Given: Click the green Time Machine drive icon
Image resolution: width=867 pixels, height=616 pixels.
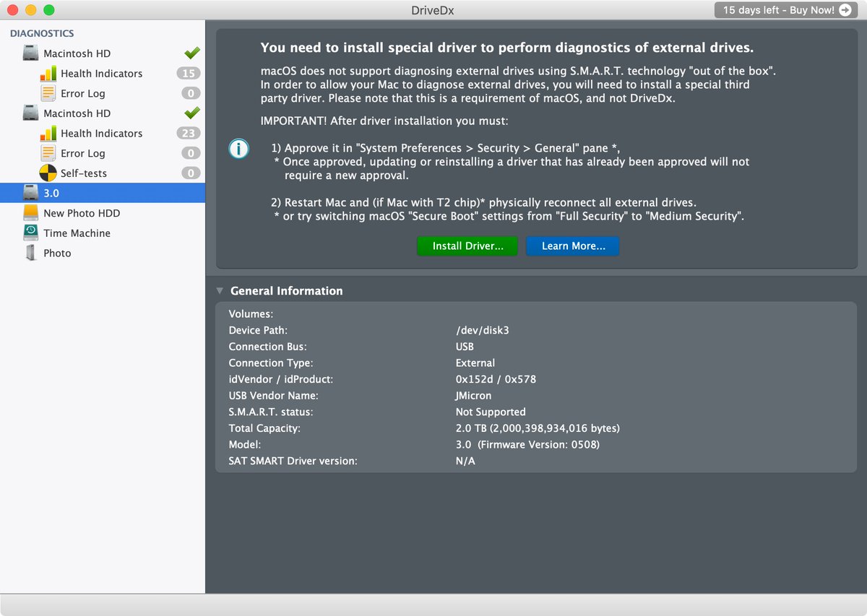Looking at the screenshot, I should click(x=30, y=233).
